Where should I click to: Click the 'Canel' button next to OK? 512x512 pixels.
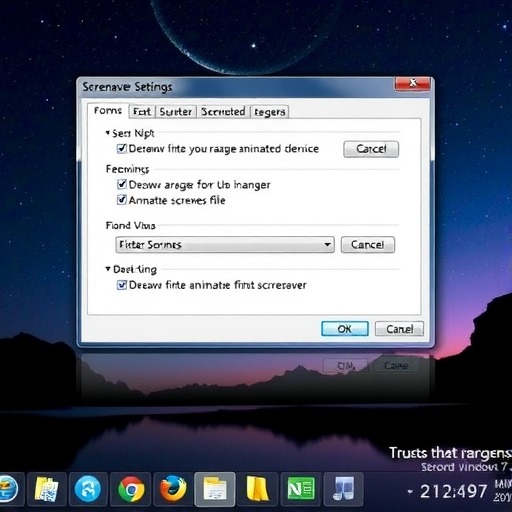[399, 329]
